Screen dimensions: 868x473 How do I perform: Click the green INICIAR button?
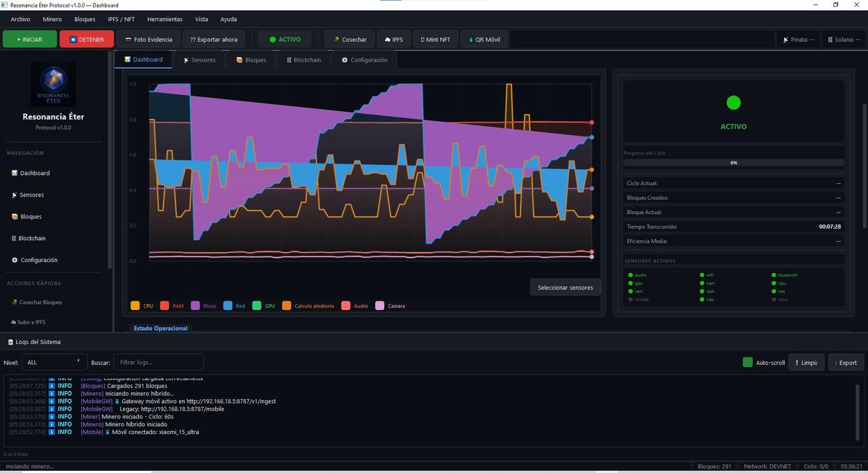[29, 39]
